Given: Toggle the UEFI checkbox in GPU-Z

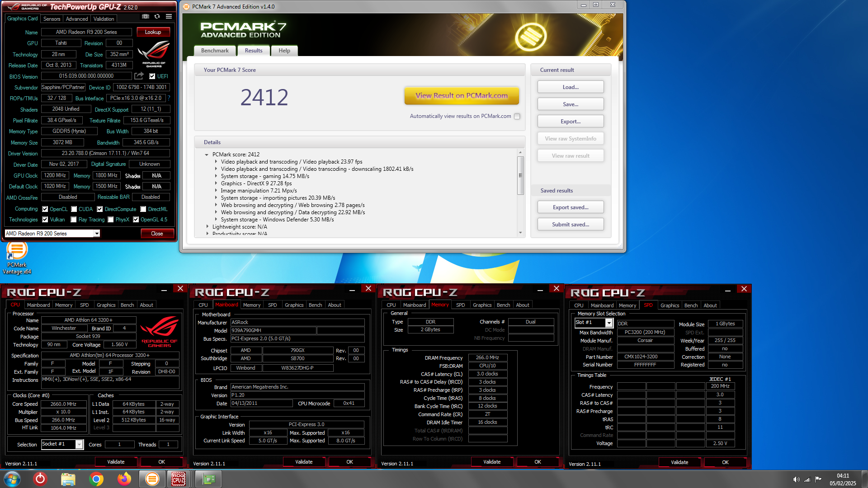Looking at the screenshot, I should point(152,76).
